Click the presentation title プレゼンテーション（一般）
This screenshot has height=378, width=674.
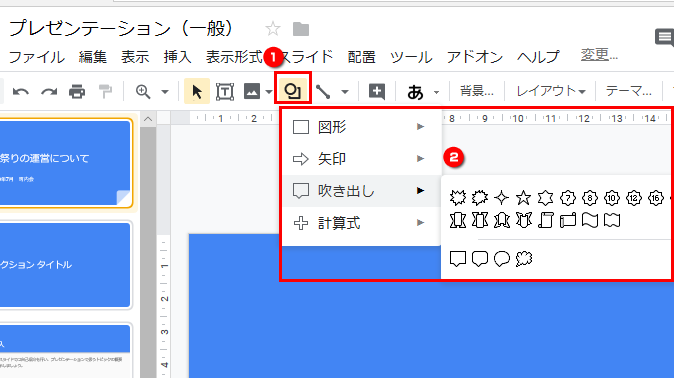pos(121,29)
